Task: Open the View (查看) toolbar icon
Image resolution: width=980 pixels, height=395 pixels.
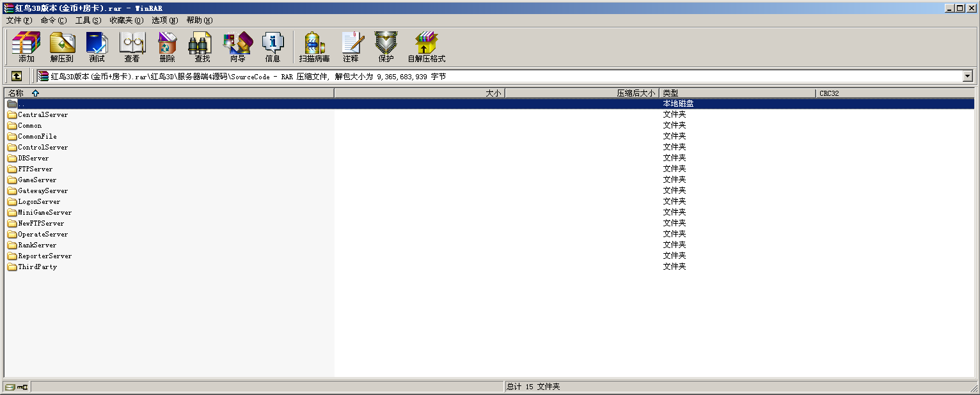Action: [x=132, y=47]
